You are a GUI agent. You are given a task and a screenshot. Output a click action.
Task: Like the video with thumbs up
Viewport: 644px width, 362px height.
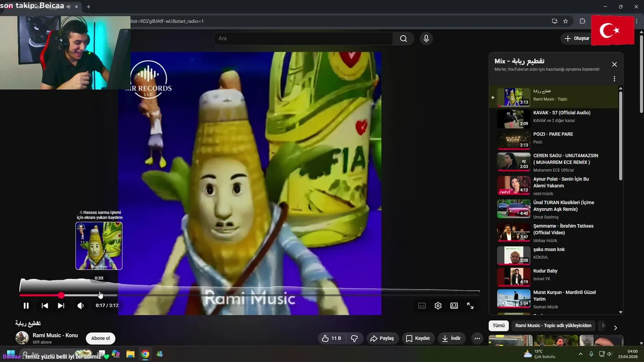pos(331,338)
